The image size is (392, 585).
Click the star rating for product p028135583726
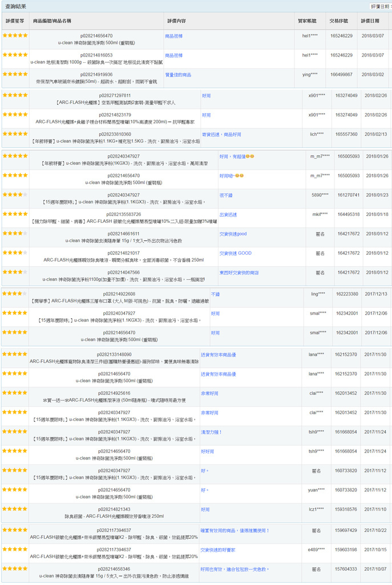click(15, 214)
